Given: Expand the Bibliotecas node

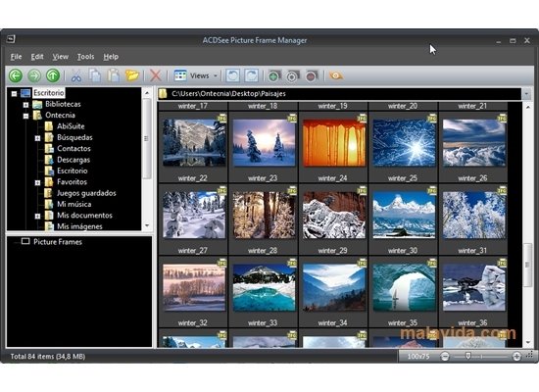Looking at the screenshot, I should tap(25, 105).
